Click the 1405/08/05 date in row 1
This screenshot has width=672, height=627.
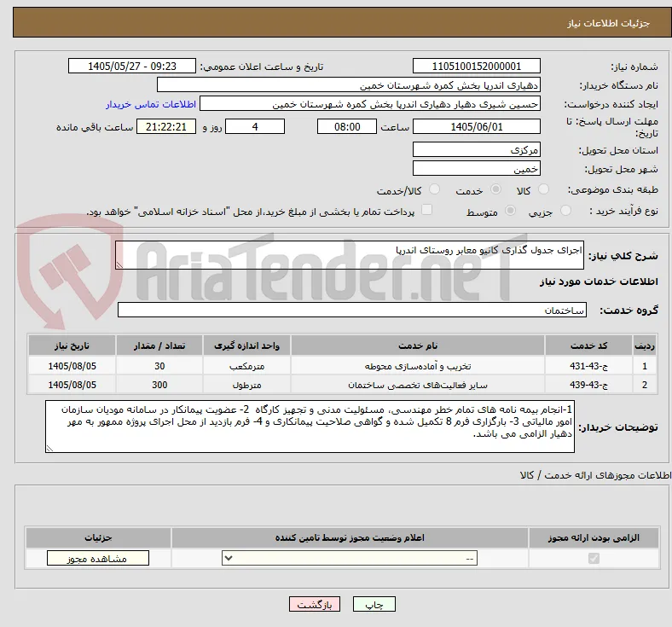tap(72, 366)
